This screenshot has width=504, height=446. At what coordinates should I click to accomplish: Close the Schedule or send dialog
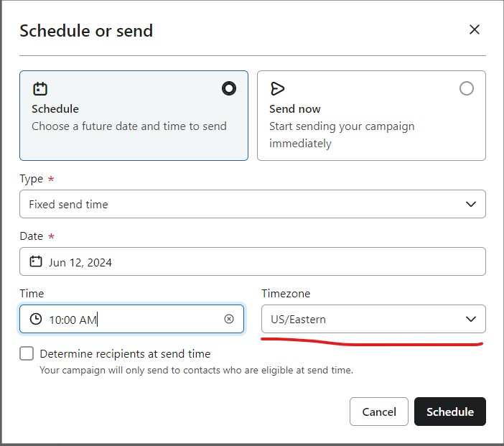click(474, 29)
